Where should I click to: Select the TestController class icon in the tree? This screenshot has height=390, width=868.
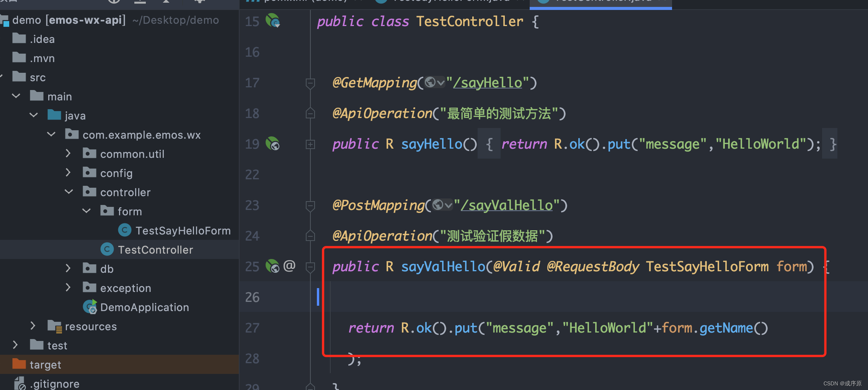click(x=107, y=249)
